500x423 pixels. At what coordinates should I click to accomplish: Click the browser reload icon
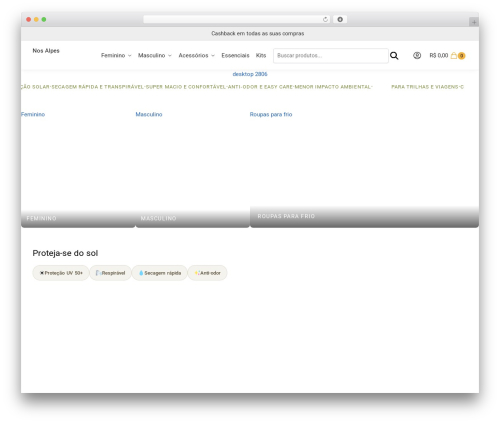click(x=325, y=19)
